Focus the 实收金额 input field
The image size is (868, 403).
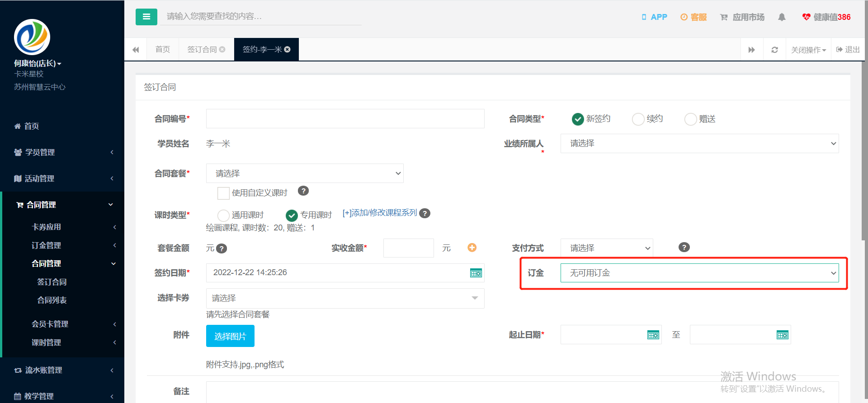[x=409, y=248]
